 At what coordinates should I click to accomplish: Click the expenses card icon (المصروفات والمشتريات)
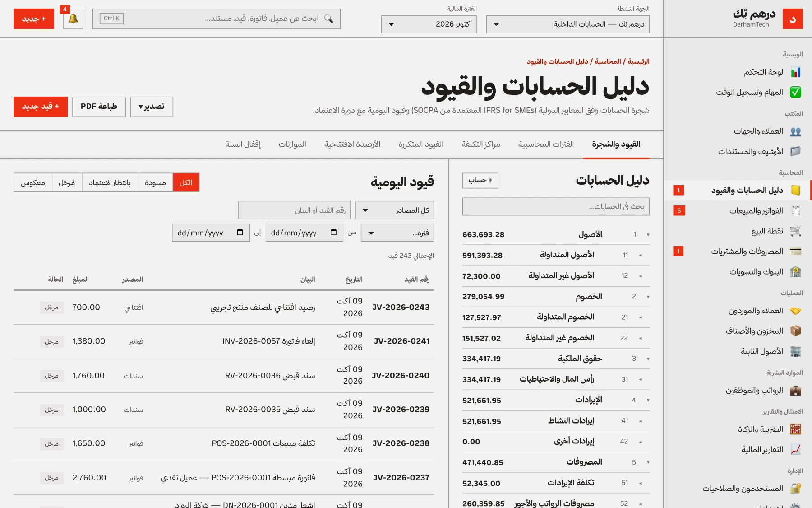pyautogui.click(x=795, y=252)
